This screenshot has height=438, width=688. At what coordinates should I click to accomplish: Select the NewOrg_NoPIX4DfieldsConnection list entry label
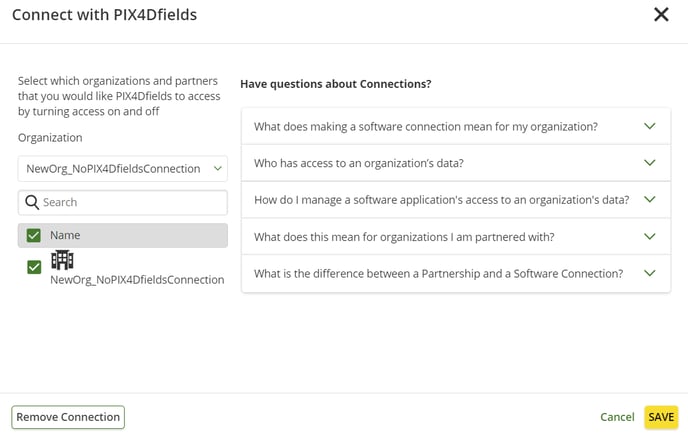[137, 280]
